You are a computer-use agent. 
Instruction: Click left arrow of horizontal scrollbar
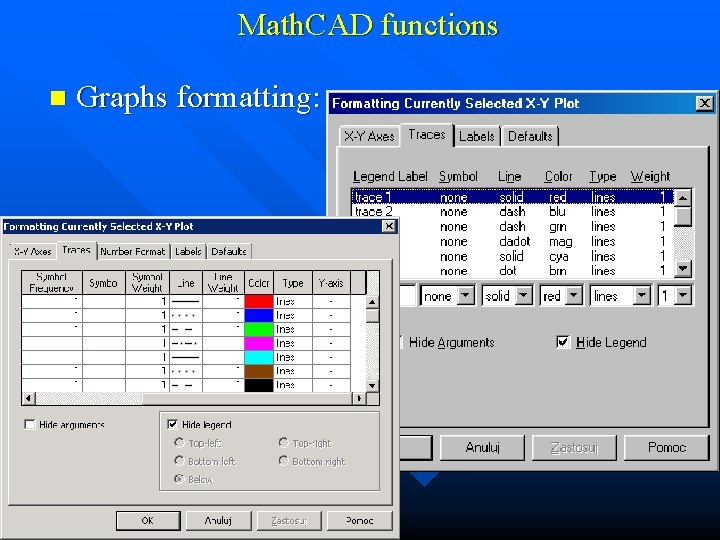click(x=28, y=398)
